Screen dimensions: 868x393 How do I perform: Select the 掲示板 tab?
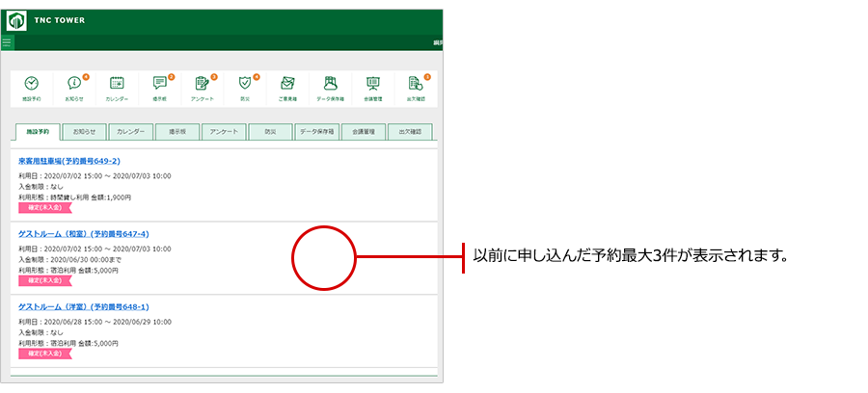coord(177,132)
